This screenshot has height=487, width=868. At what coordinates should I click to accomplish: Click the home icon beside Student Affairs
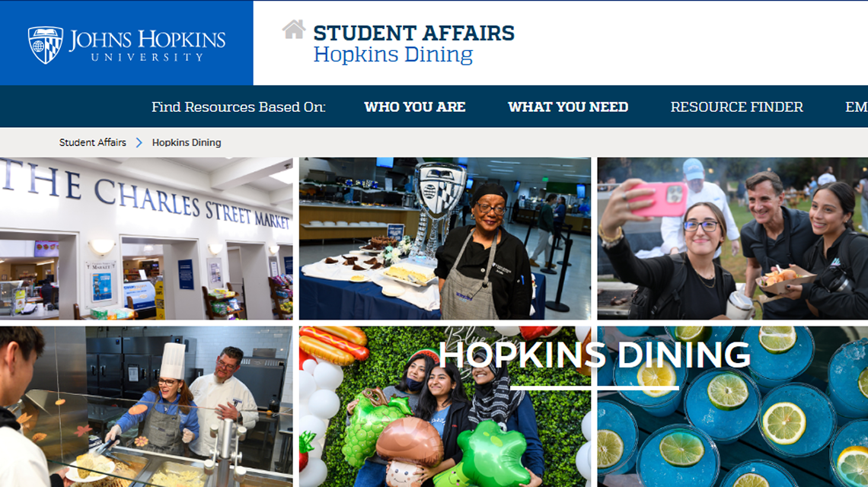294,30
